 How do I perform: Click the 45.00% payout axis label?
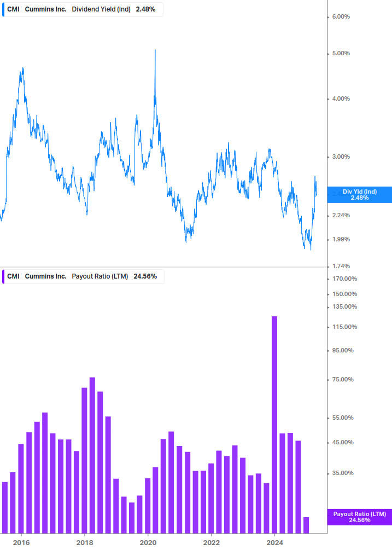tap(343, 442)
